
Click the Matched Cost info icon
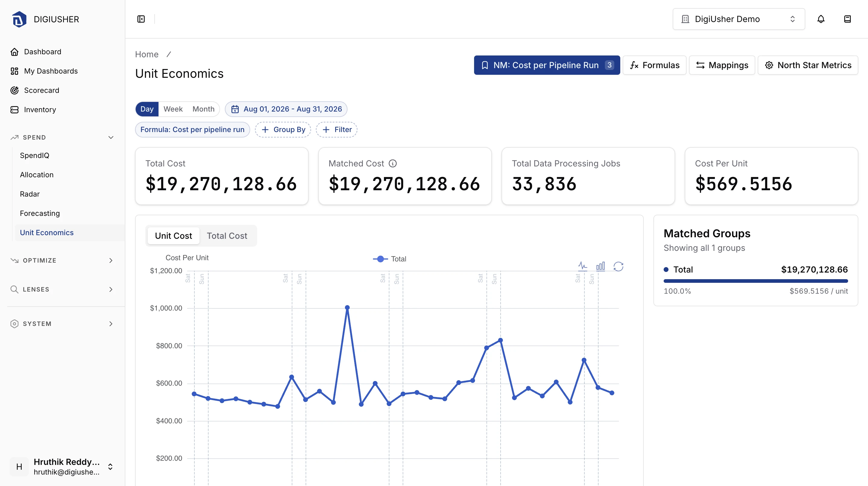pyautogui.click(x=392, y=163)
